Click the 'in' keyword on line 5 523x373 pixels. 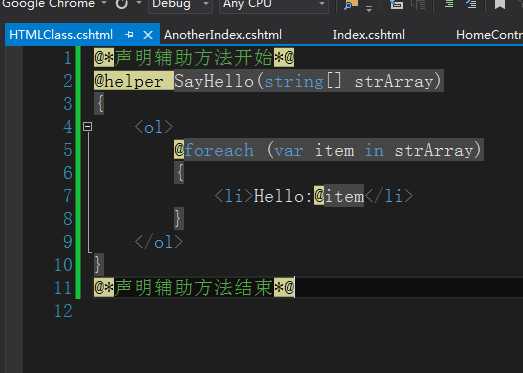coord(374,150)
